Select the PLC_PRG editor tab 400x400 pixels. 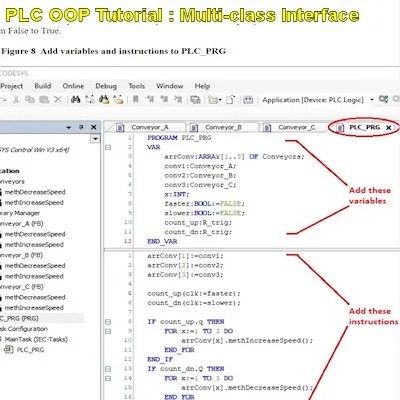[x=364, y=127]
